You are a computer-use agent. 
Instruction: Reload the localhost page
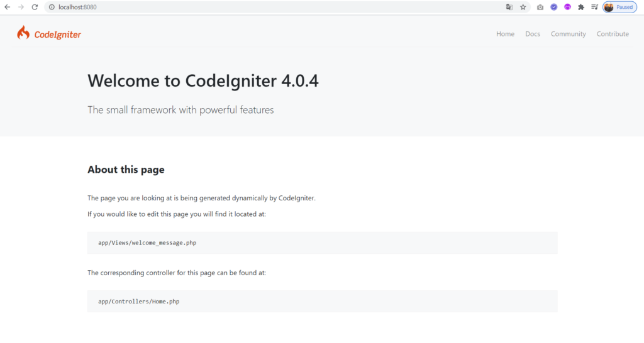(35, 7)
